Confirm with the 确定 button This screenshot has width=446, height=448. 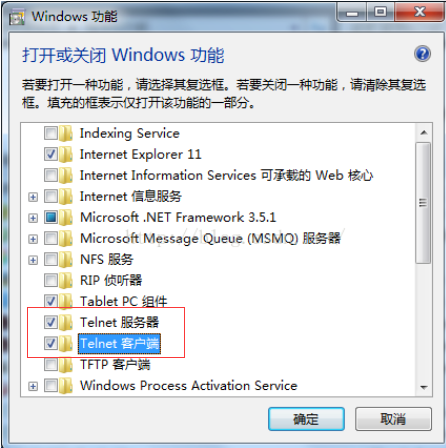[306, 419]
